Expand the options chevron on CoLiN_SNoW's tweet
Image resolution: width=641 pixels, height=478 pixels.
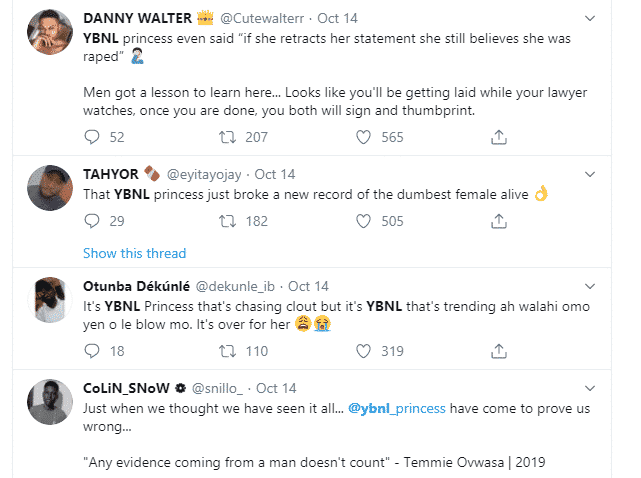[590, 387]
